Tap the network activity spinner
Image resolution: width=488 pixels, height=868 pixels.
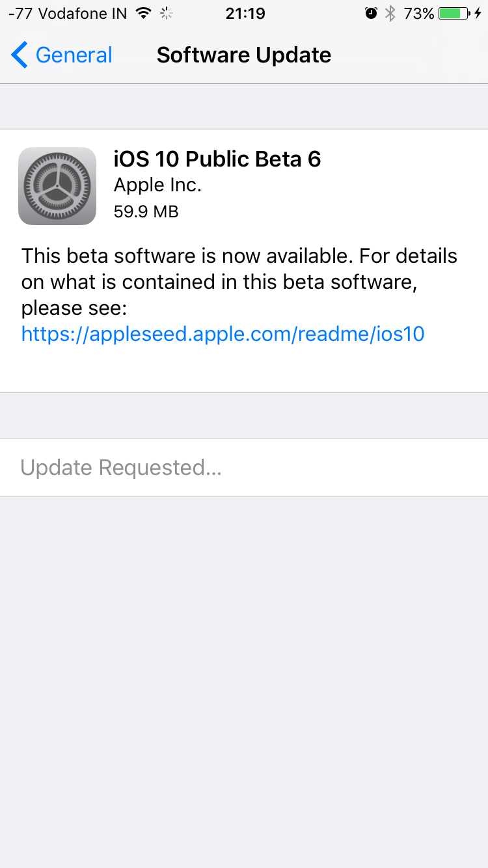[167, 13]
